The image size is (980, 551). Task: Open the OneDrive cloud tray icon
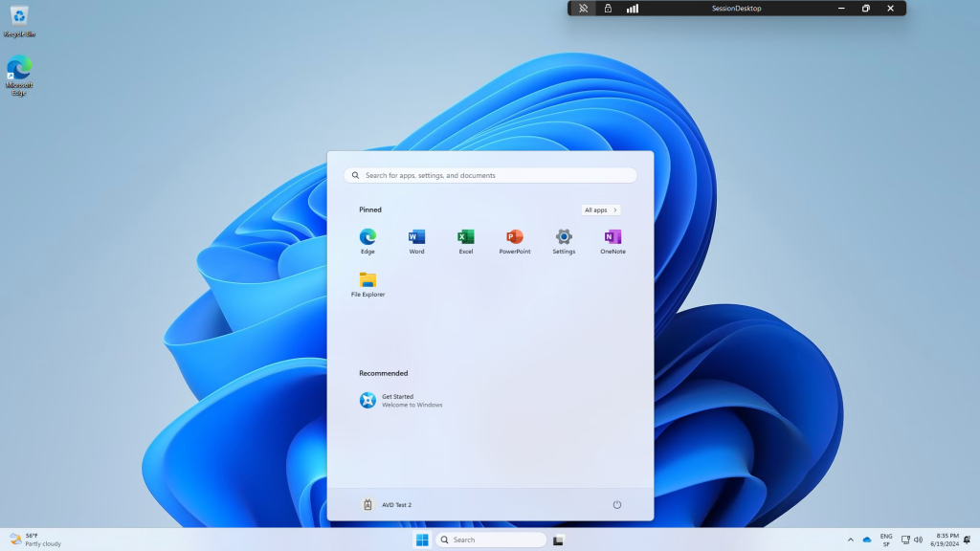pyautogui.click(x=867, y=540)
